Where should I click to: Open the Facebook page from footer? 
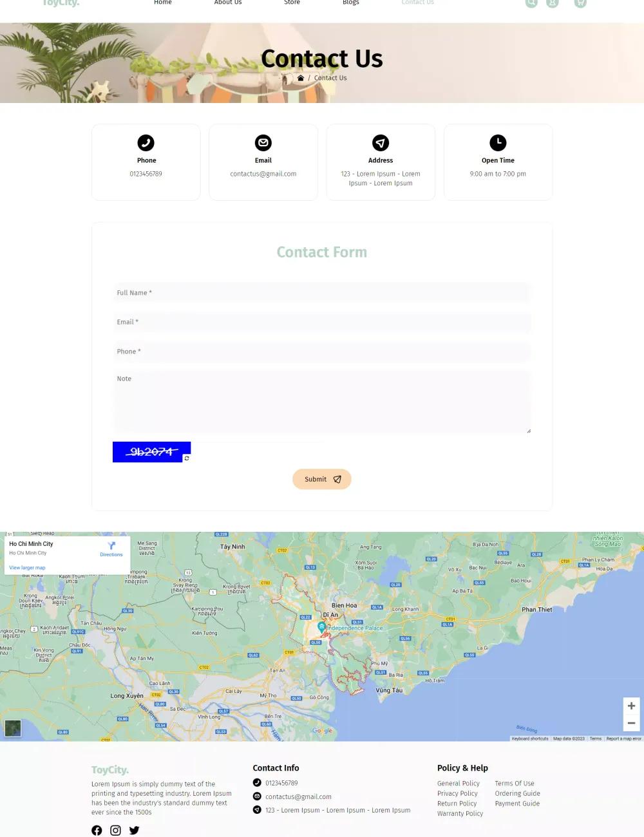97,831
